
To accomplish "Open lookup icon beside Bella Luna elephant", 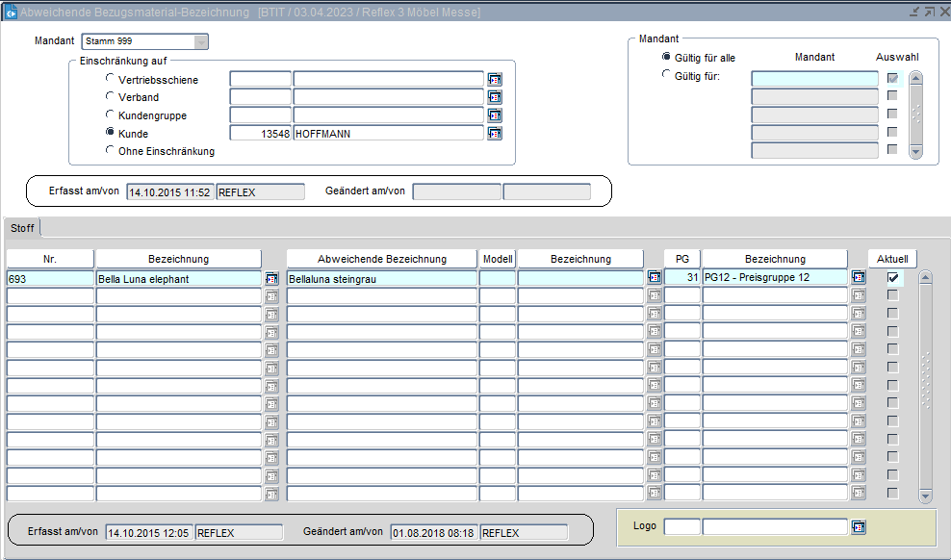I will pyautogui.click(x=271, y=278).
